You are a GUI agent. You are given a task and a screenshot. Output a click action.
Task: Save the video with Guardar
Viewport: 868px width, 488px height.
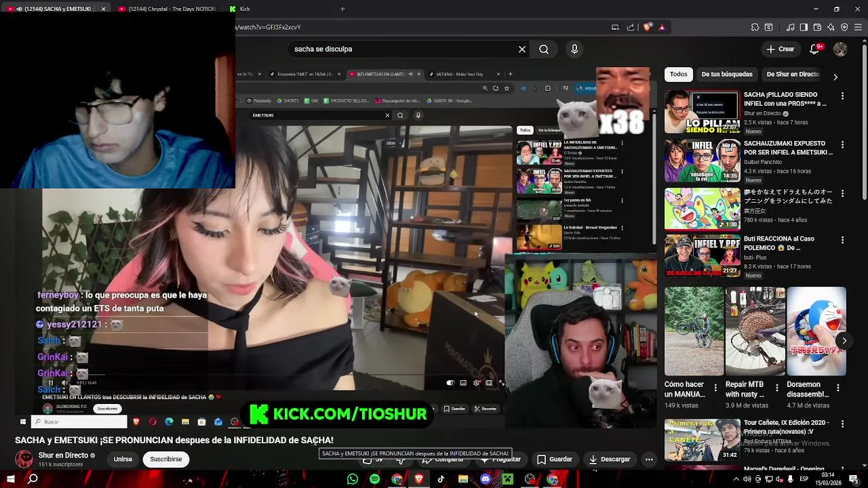(555, 459)
